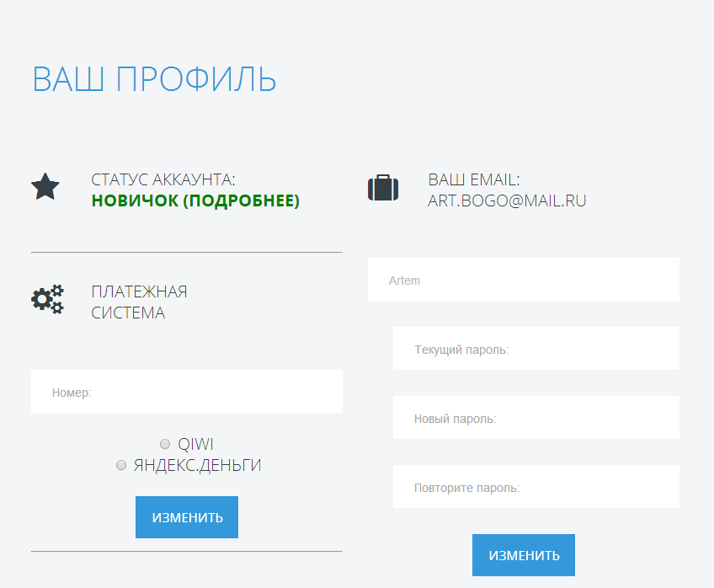
Task: Click the QIWI option label
Action: point(195,444)
